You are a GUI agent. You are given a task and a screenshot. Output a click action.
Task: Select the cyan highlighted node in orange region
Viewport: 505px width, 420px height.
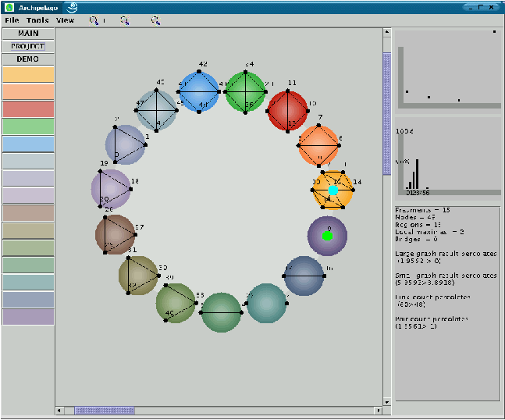(x=333, y=190)
